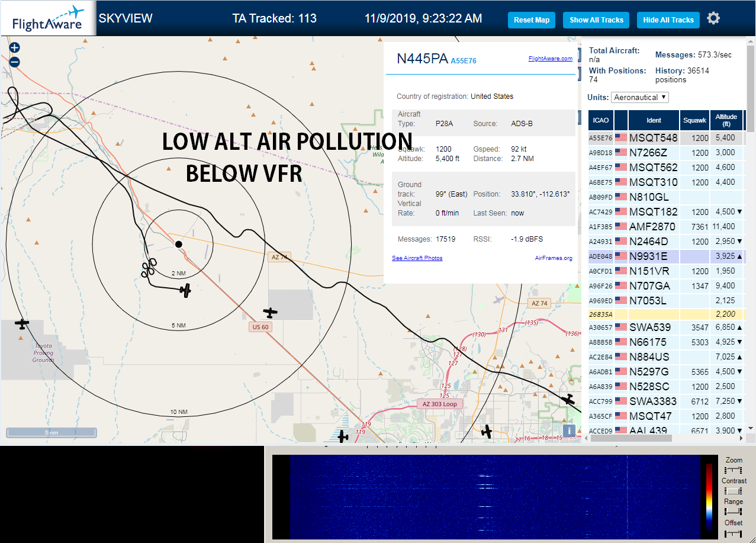Open the AirFrames.org link
Screen dimensions: 756x543
coord(554,258)
